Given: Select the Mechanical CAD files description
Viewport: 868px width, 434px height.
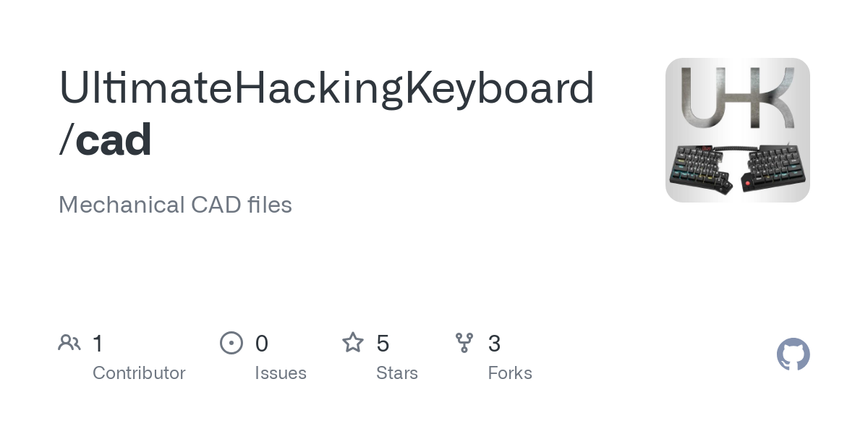Looking at the screenshot, I should pos(175,205).
